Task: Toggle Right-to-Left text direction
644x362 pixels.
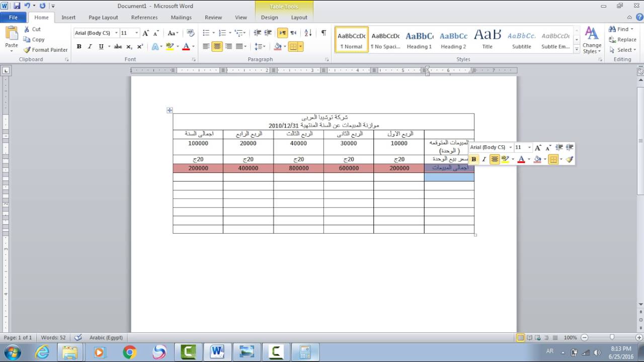Action: pyautogui.click(x=293, y=33)
